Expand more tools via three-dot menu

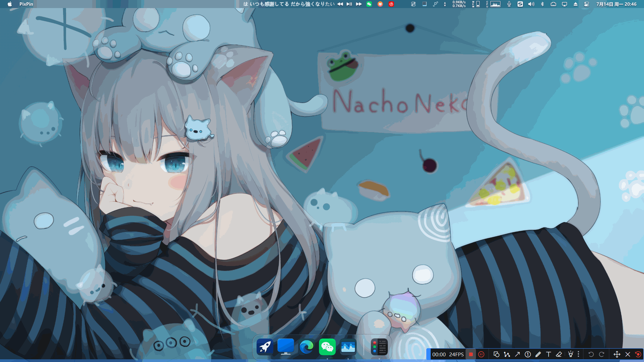pyautogui.click(x=578, y=354)
